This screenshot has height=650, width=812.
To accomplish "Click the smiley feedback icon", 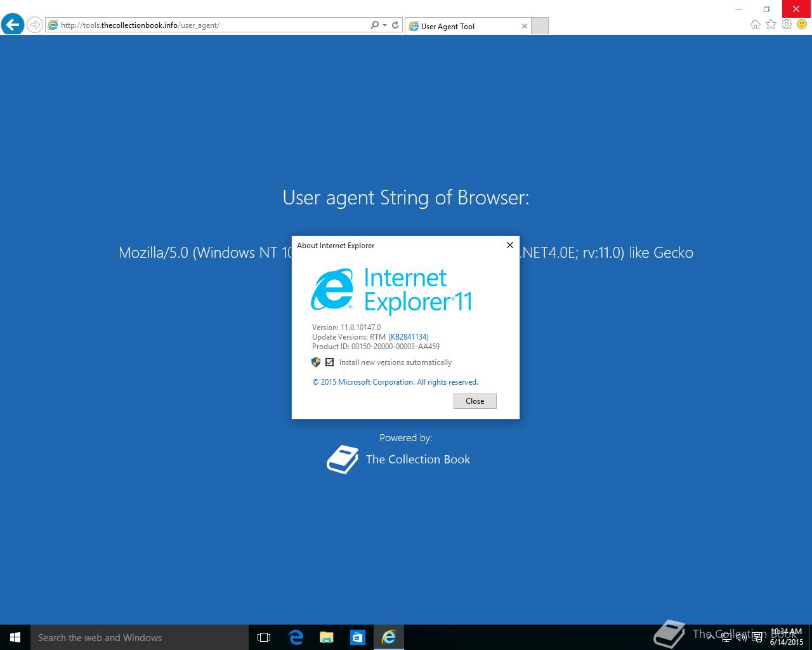I will click(802, 25).
